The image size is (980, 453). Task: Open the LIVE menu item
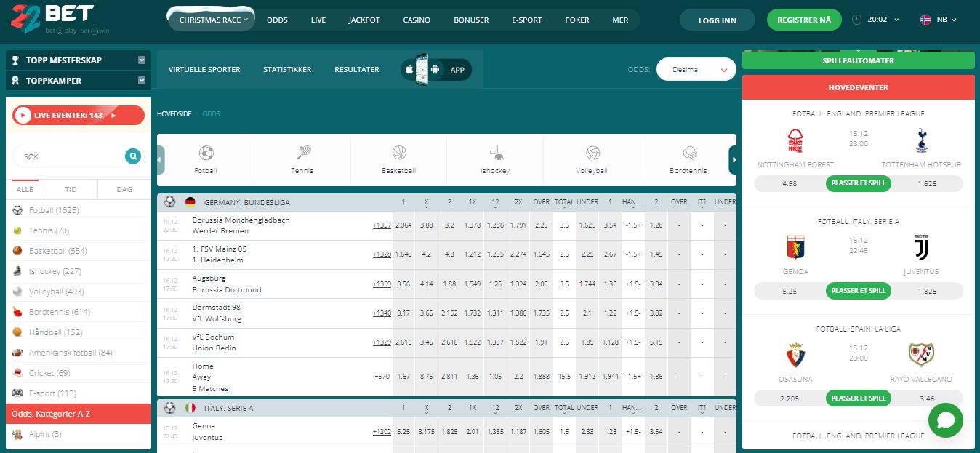point(318,20)
